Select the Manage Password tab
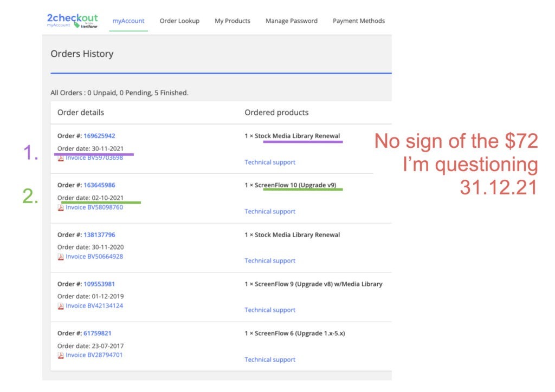This screenshot has height=392, width=555. pyautogui.click(x=291, y=21)
